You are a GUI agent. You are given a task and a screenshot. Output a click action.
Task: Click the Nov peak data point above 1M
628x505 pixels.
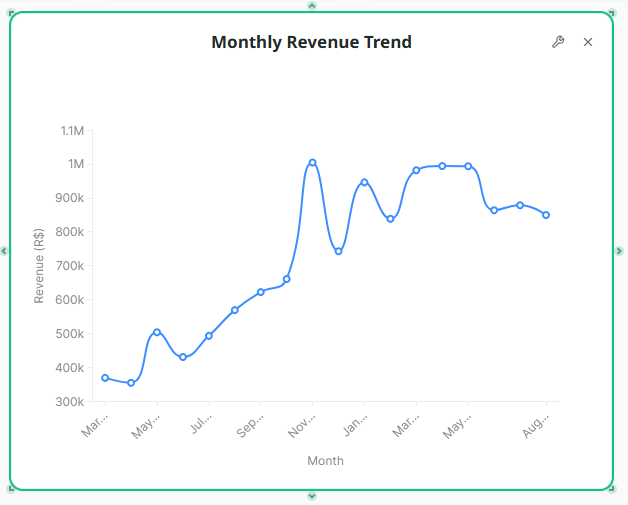(312, 162)
